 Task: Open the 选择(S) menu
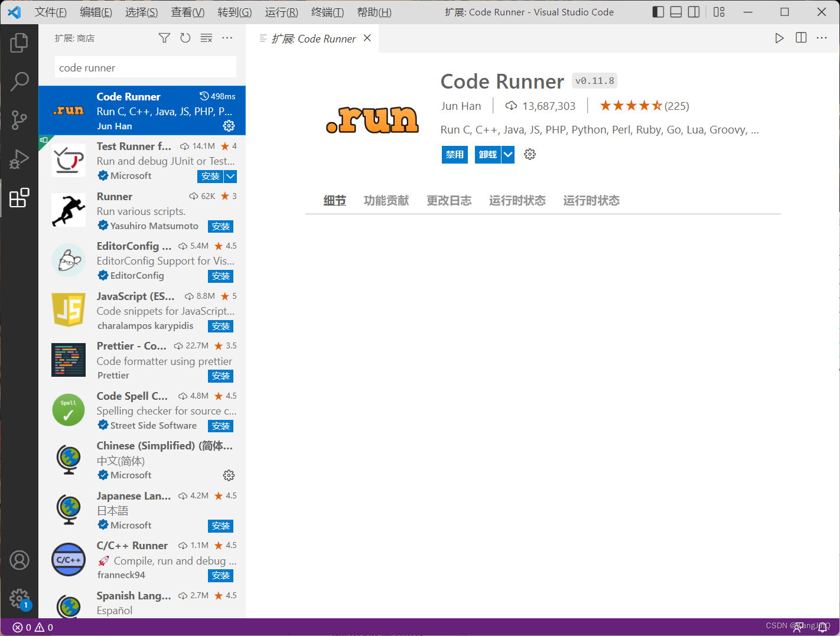(x=142, y=12)
